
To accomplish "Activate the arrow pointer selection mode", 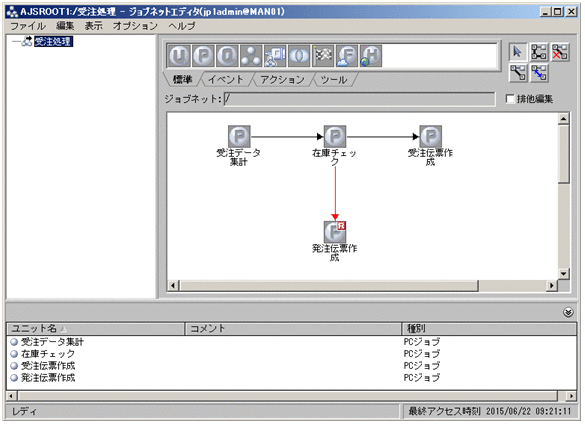I will tap(518, 52).
